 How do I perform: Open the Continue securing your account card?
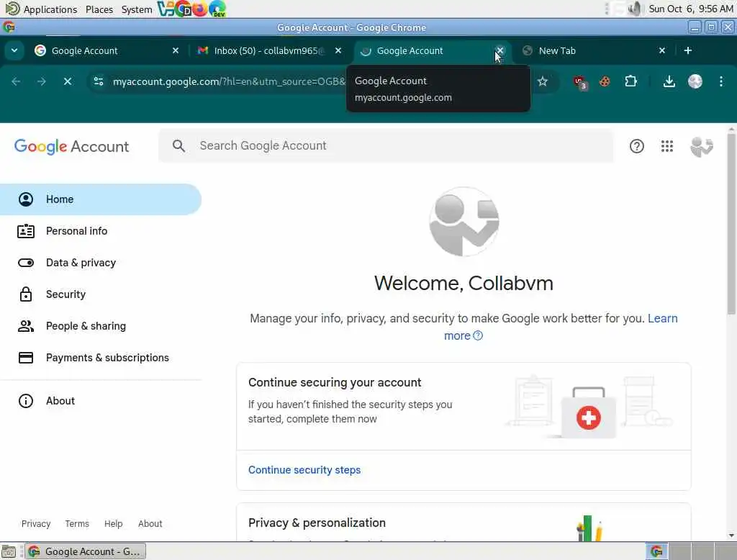464,426
